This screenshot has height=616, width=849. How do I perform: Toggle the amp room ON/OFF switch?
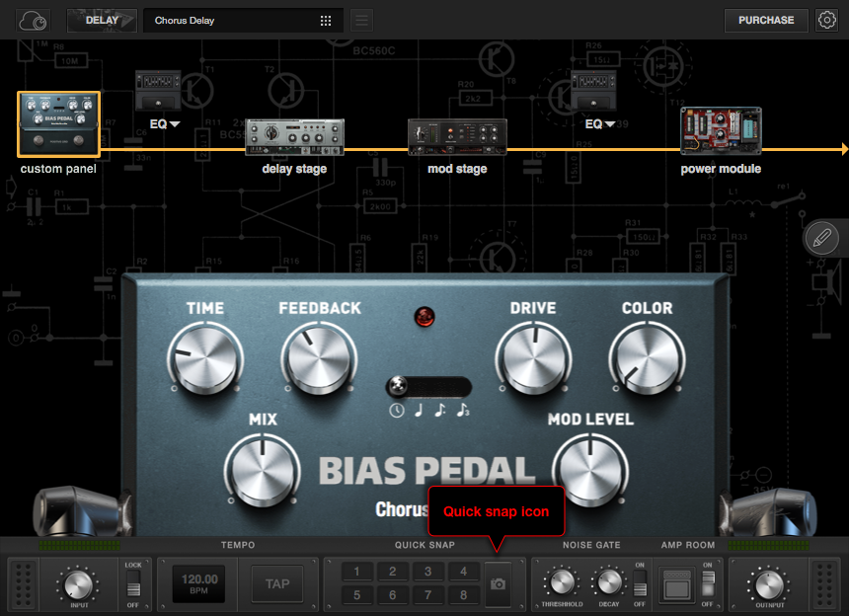click(x=708, y=585)
